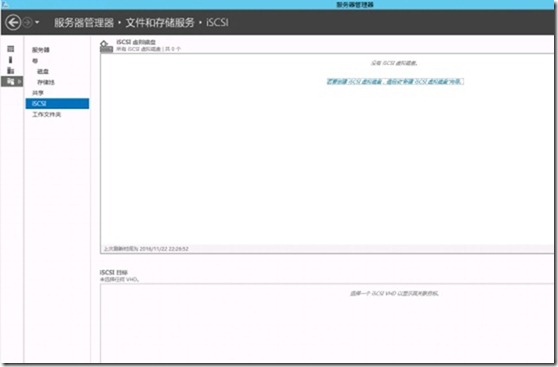
Task: Click the window icon in the title bar
Action: 5,4
